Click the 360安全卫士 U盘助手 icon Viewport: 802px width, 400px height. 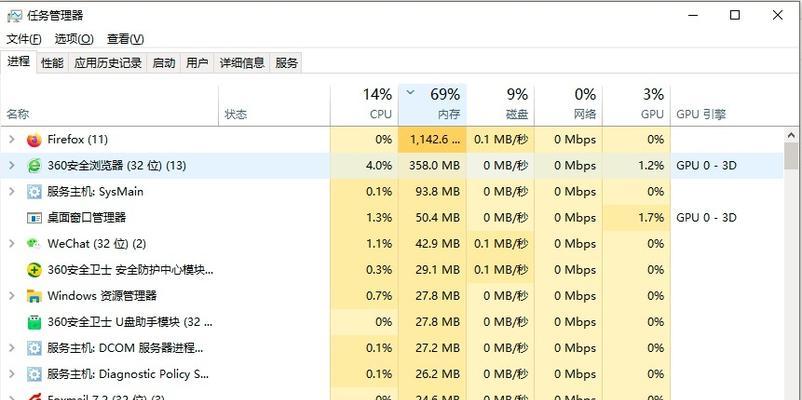pyautogui.click(x=34, y=322)
